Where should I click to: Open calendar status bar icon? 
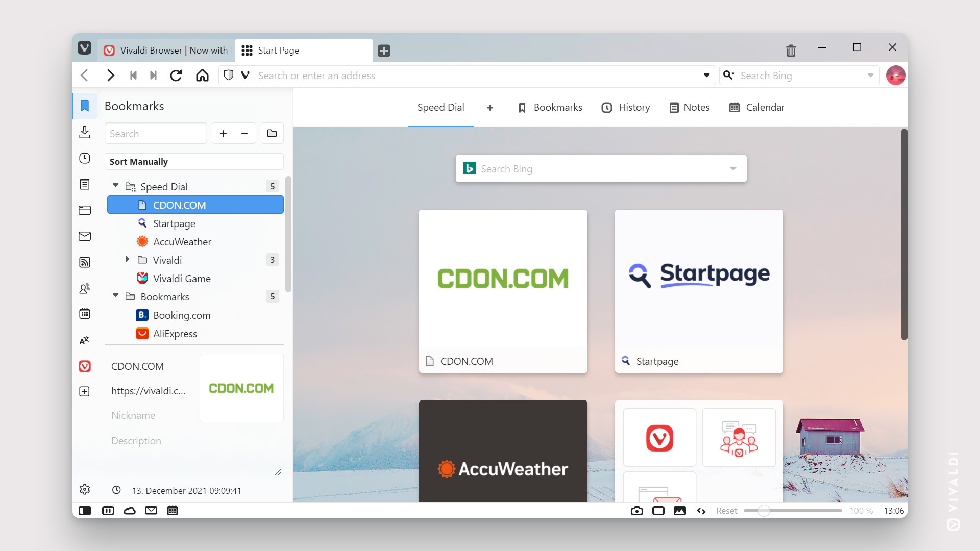173,510
